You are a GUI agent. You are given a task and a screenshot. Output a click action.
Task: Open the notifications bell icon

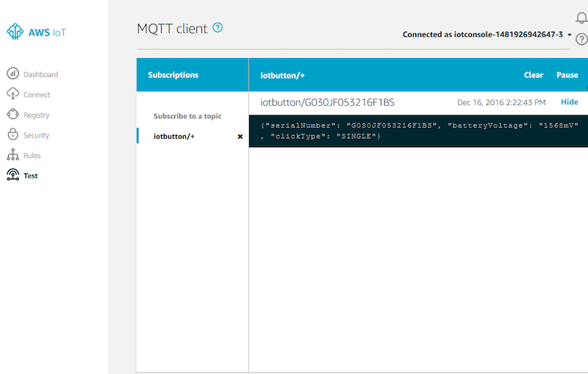pos(581,18)
